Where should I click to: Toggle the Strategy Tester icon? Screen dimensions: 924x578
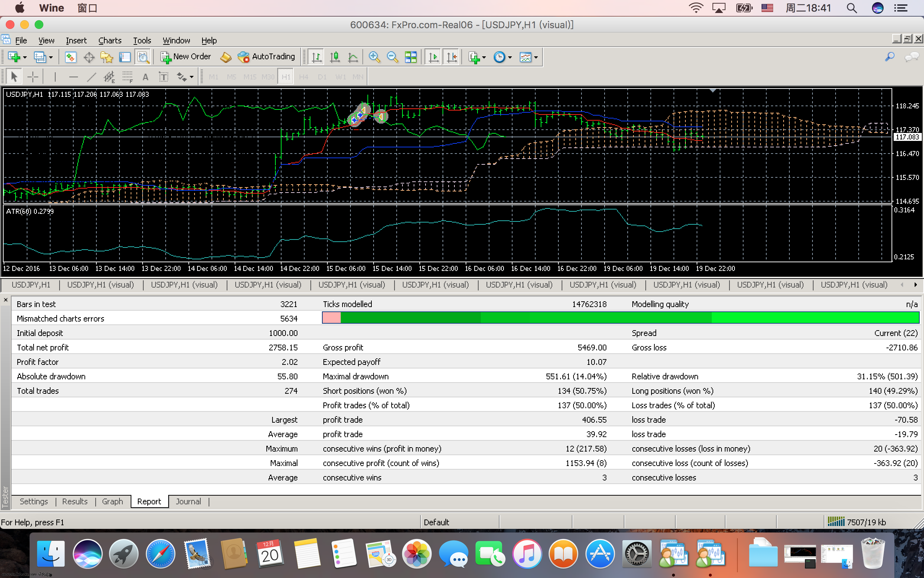pyautogui.click(x=143, y=57)
